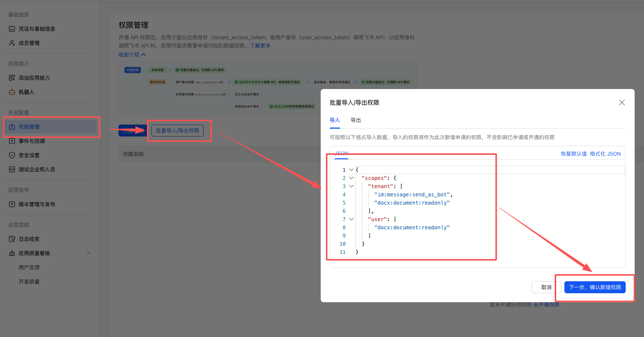Click the 机器人 robot icon
This screenshot has height=337, width=644.
(x=12, y=92)
